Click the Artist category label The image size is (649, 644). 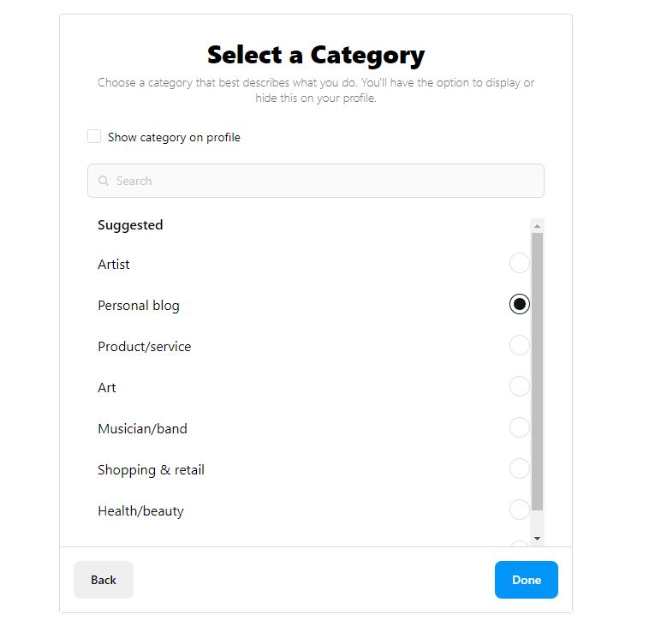tap(114, 264)
